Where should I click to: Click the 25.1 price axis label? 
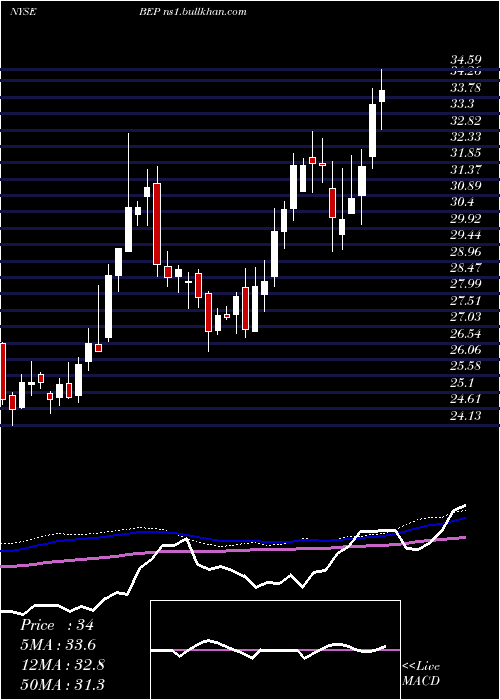[462, 383]
